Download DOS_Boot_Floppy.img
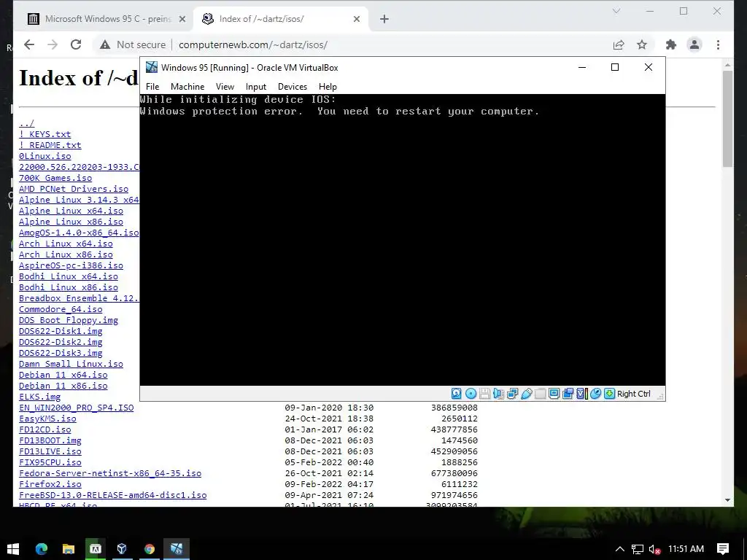747x560 pixels. (68, 321)
